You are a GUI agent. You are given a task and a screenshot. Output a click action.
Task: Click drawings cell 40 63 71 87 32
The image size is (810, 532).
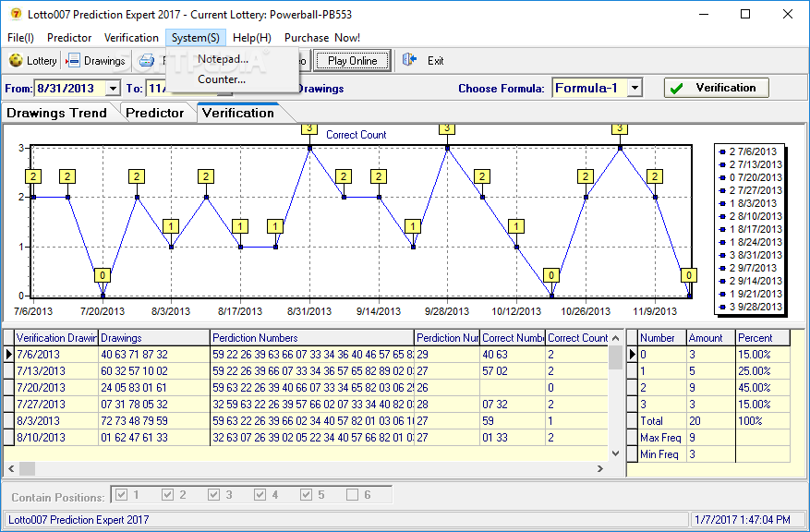(154, 355)
